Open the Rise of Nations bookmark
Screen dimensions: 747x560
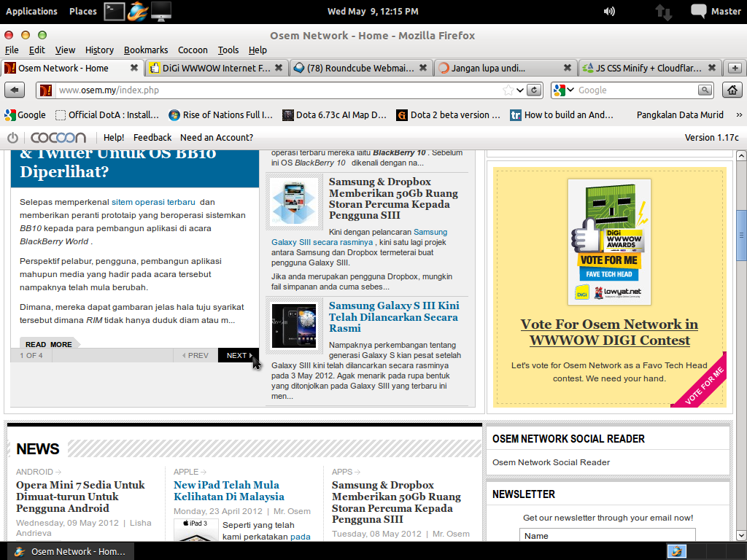(x=220, y=114)
